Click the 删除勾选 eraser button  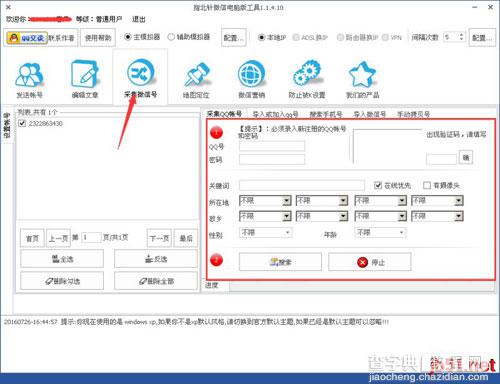coord(62,281)
